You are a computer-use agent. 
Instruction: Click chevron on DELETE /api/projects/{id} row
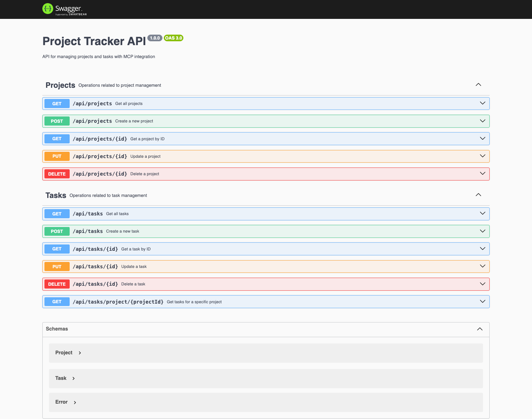482,173
